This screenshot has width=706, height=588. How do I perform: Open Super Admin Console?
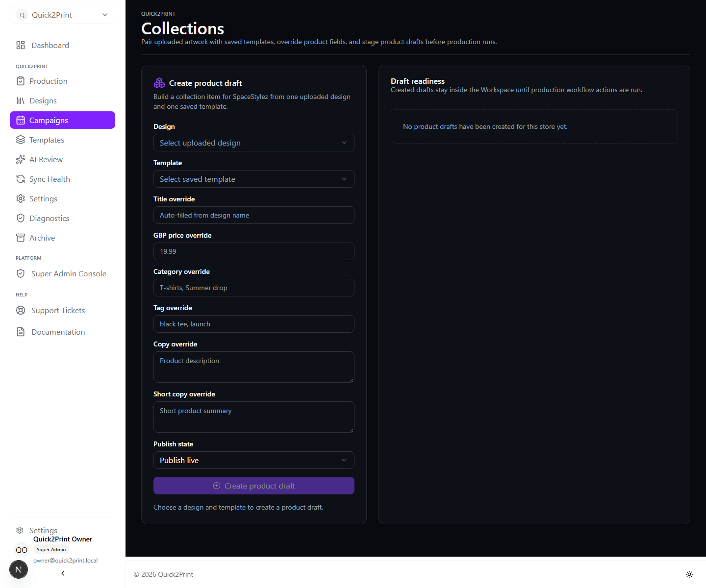pos(62,273)
